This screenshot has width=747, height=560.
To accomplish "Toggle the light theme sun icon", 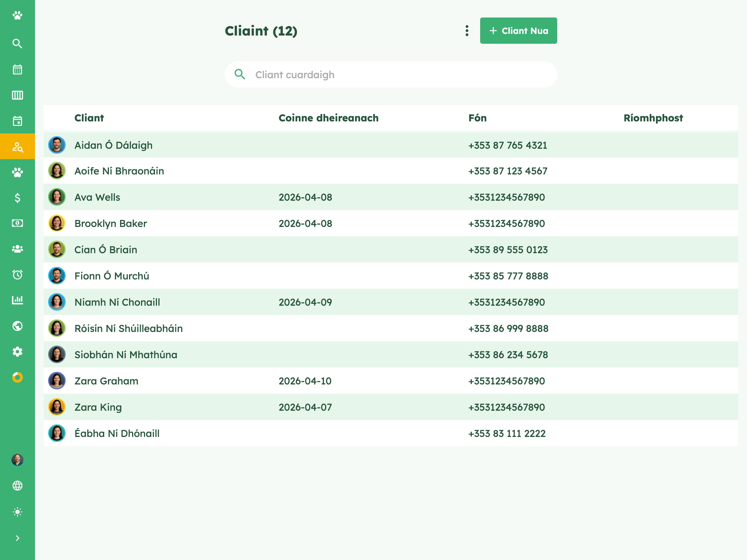I will tap(17, 512).
